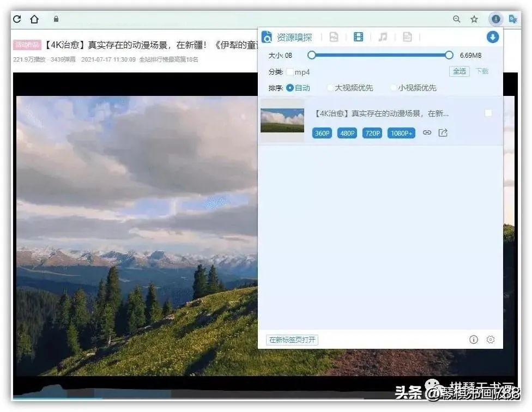The image size is (532, 412).
Task: Open the zoom magnifier in the address bar
Action: tap(457, 19)
